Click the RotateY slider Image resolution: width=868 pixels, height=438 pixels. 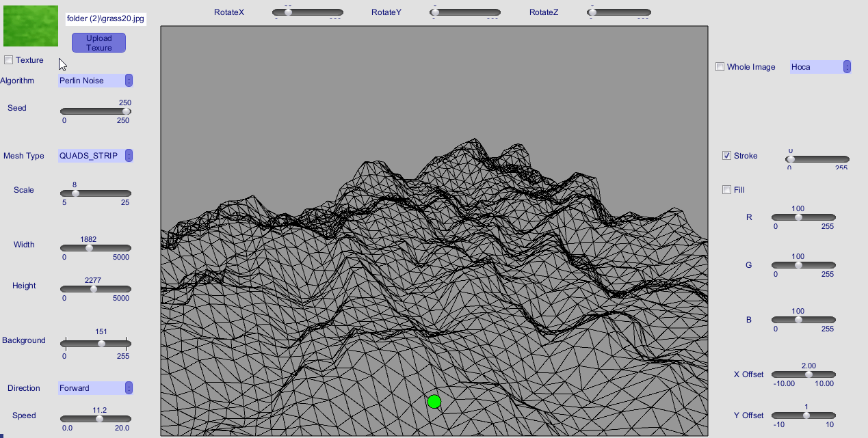tap(465, 12)
